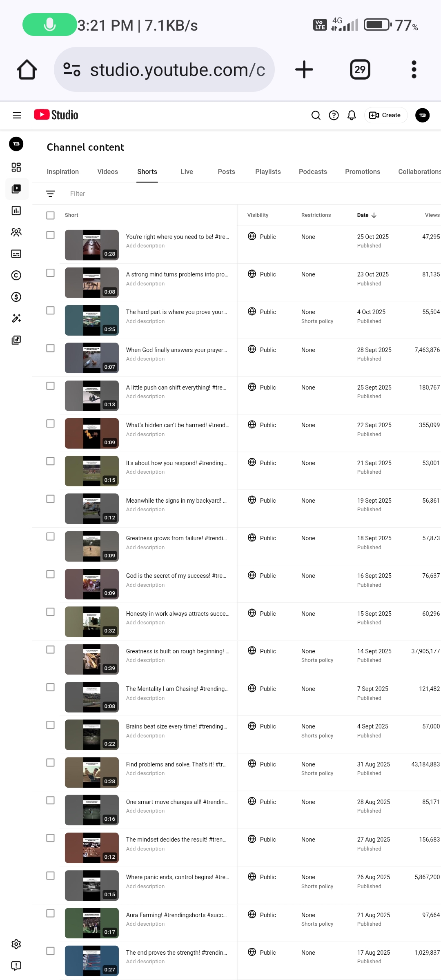Open the Subtitles icon in the sidebar
441x980 pixels.
point(16,254)
